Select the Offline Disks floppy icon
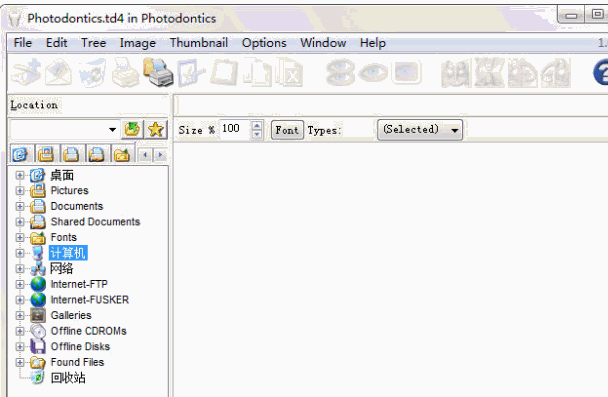This screenshot has width=608, height=397. (x=38, y=346)
